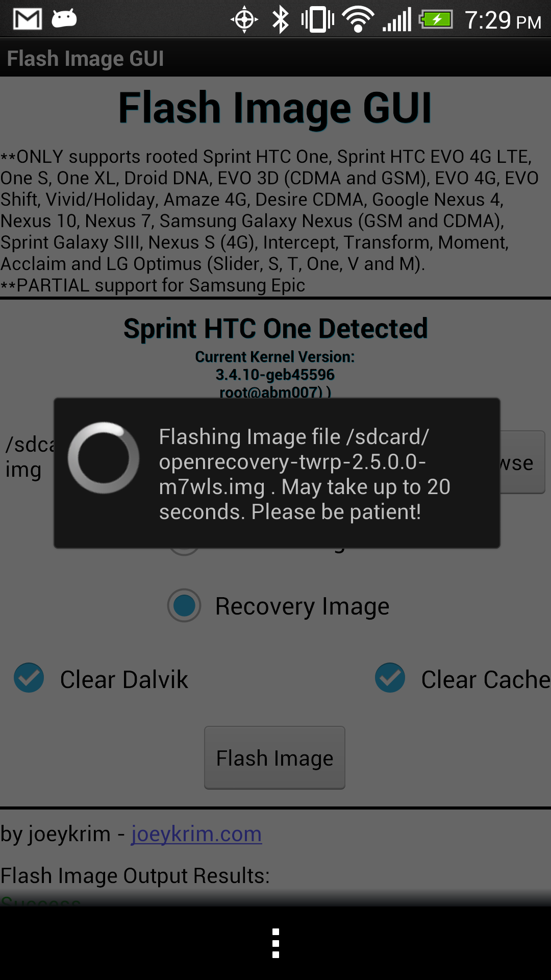Tap the partially hidden Browse button
The height and width of the screenshot is (980, 551).
pyautogui.click(x=522, y=462)
